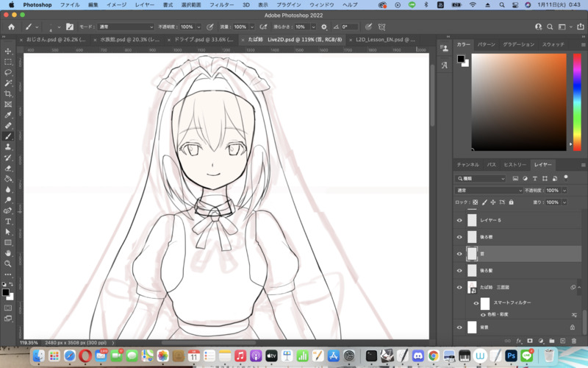
Task: Open the brush モード dropdown in options bar
Action: tap(125, 26)
